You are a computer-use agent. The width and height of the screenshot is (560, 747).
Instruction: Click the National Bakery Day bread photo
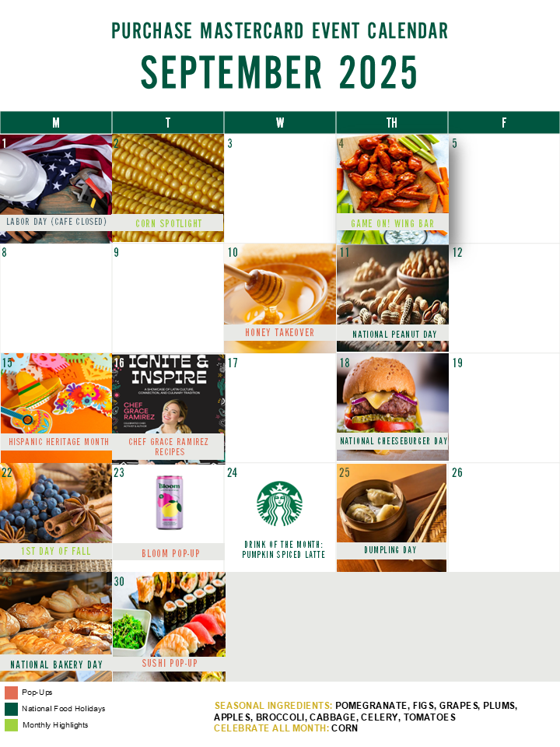[56, 626]
